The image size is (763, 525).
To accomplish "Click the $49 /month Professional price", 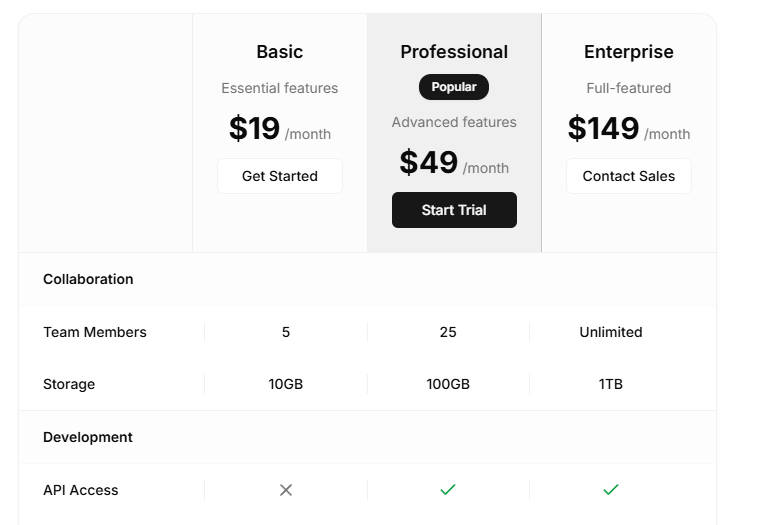I will (454, 164).
